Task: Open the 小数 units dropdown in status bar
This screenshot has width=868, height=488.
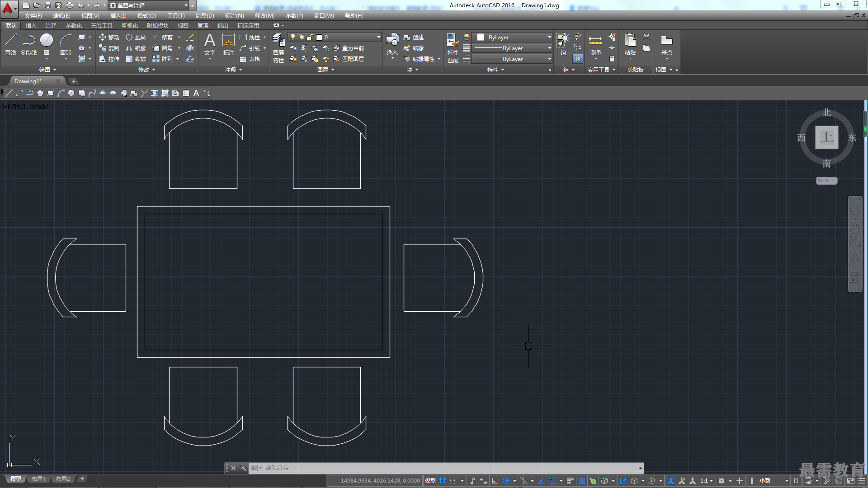Action: (x=774, y=481)
